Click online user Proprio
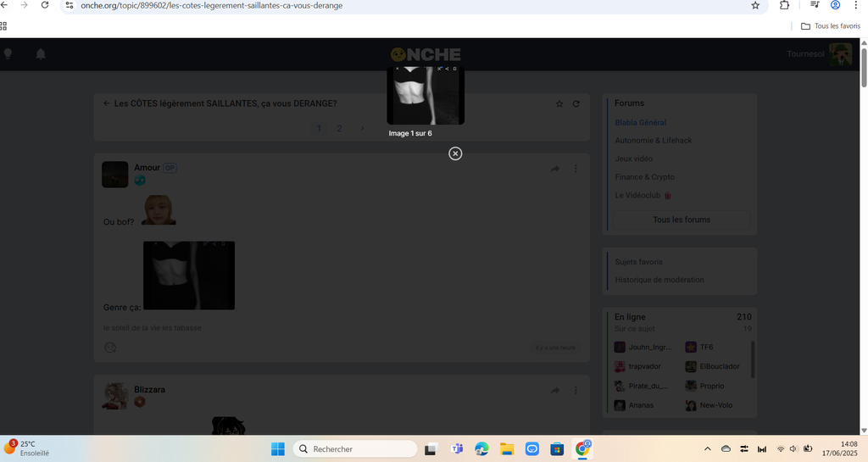This screenshot has width=868, height=462. coord(704,386)
